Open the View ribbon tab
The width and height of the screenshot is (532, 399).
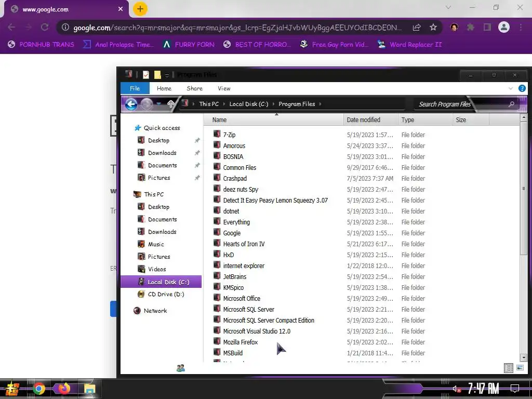pos(224,88)
